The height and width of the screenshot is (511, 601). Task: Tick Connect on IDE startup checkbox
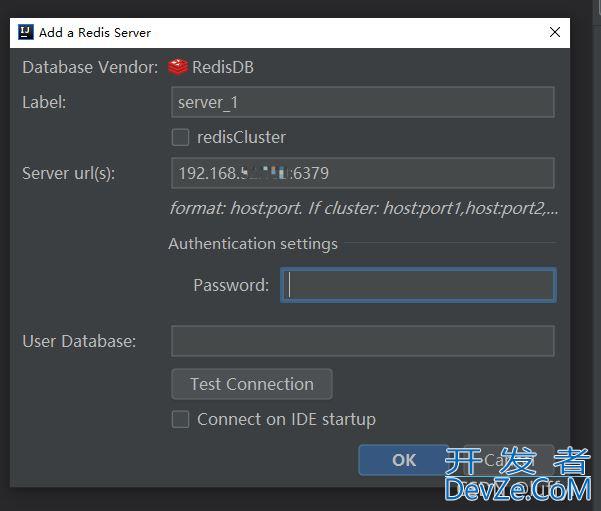(180, 419)
